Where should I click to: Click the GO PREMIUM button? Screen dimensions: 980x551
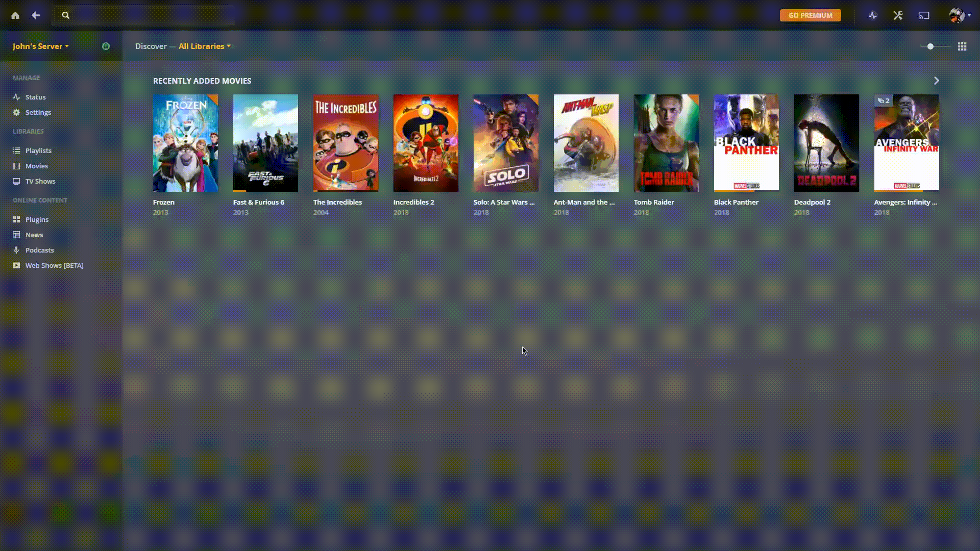point(810,15)
